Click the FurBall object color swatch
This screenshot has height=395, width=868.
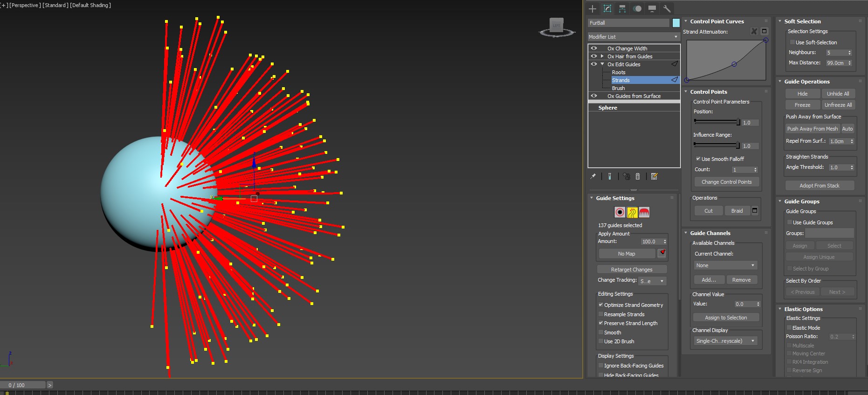(676, 23)
